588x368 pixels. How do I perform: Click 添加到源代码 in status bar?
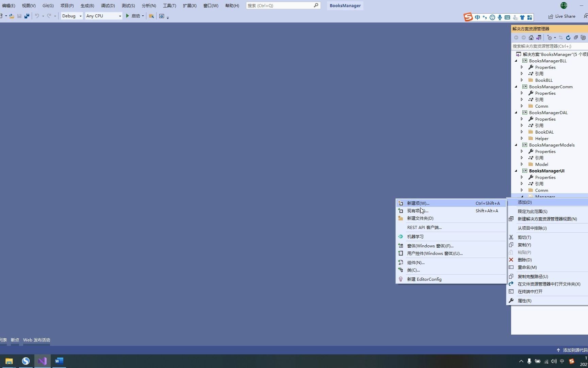(572, 350)
